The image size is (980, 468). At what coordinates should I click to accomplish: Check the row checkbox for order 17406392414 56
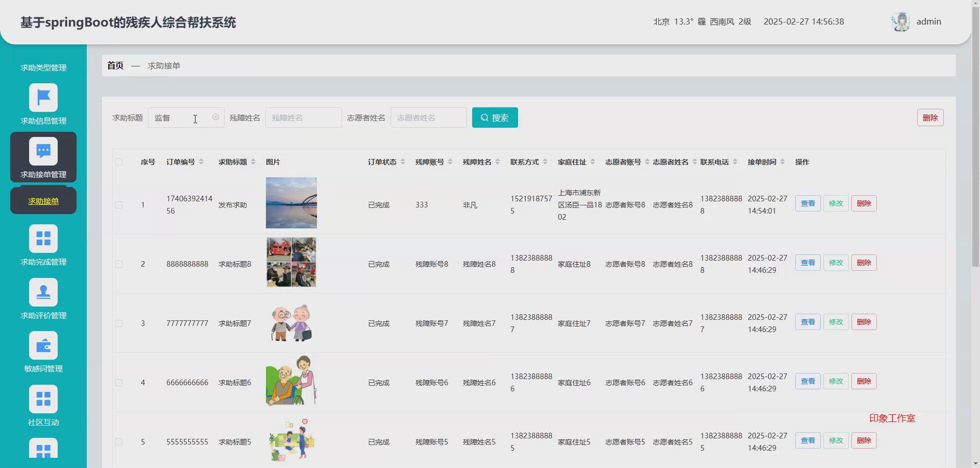[x=119, y=205]
